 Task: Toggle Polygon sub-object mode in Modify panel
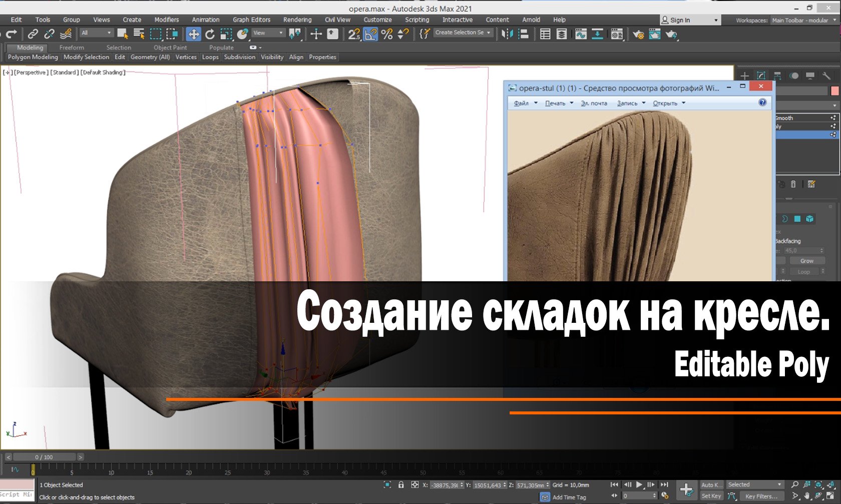pyautogui.click(x=797, y=219)
